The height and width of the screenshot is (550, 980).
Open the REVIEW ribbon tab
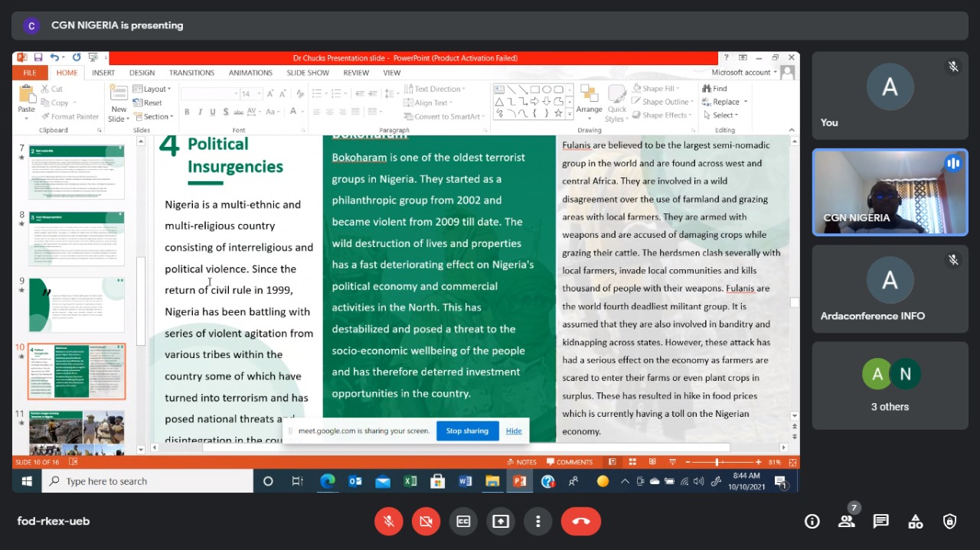point(356,73)
